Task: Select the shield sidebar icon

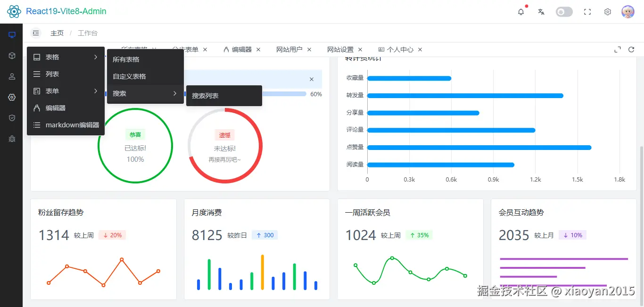Action: (12, 118)
